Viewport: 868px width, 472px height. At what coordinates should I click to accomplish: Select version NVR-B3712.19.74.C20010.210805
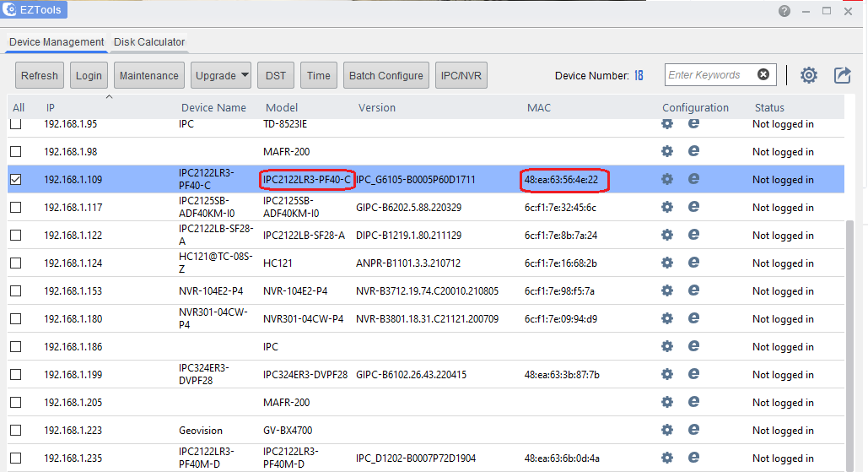click(x=428, y=290)
